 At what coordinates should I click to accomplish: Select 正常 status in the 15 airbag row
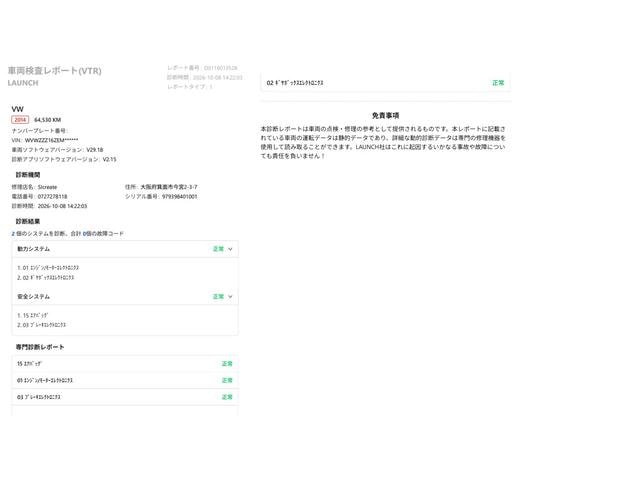click(227, 364)
